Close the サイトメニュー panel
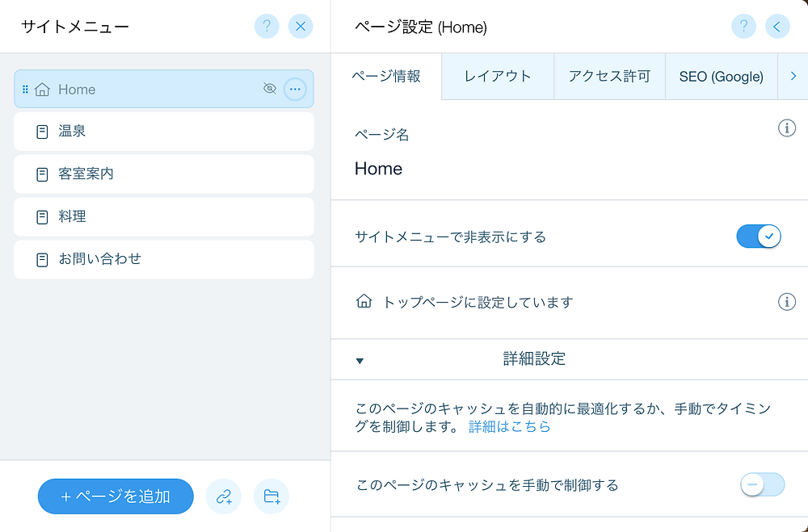 pyautogui.click(x=301, y=27)
